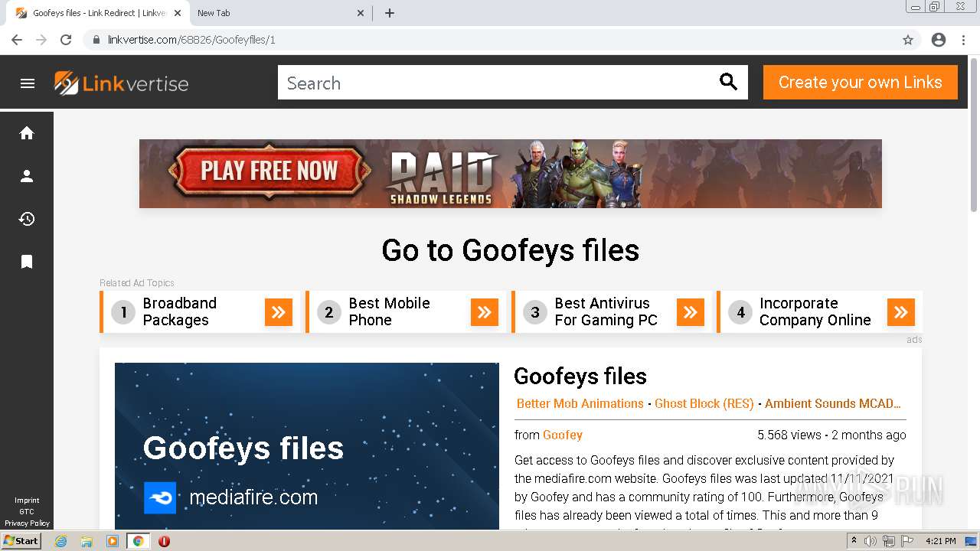Click the 4:21 PM taskbar clock
This screenshot has height=551, width=980.
tap(941, 541)
